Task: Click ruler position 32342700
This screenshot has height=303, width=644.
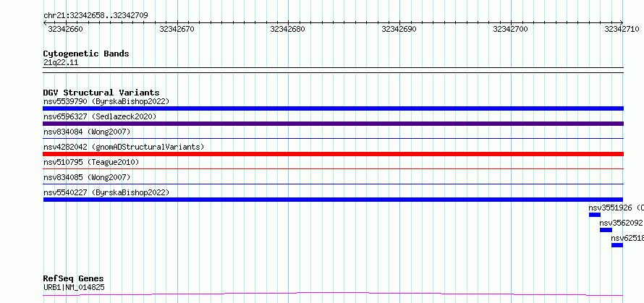Action: point(511,29)
